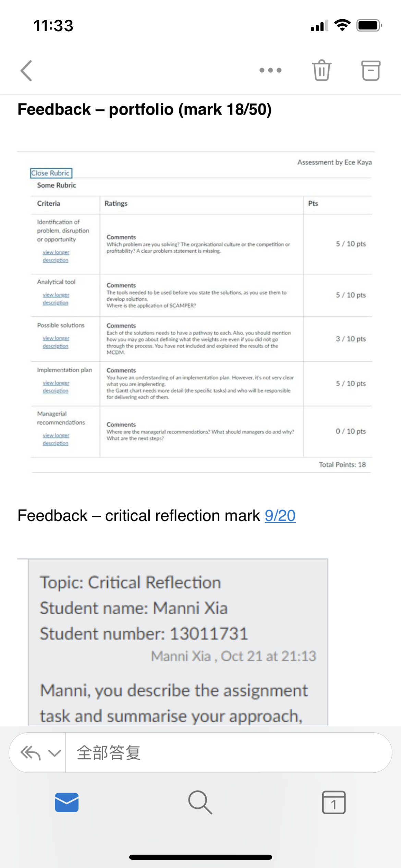
Task: Expand the reply options chevron
Action: (x=54, y=753)
